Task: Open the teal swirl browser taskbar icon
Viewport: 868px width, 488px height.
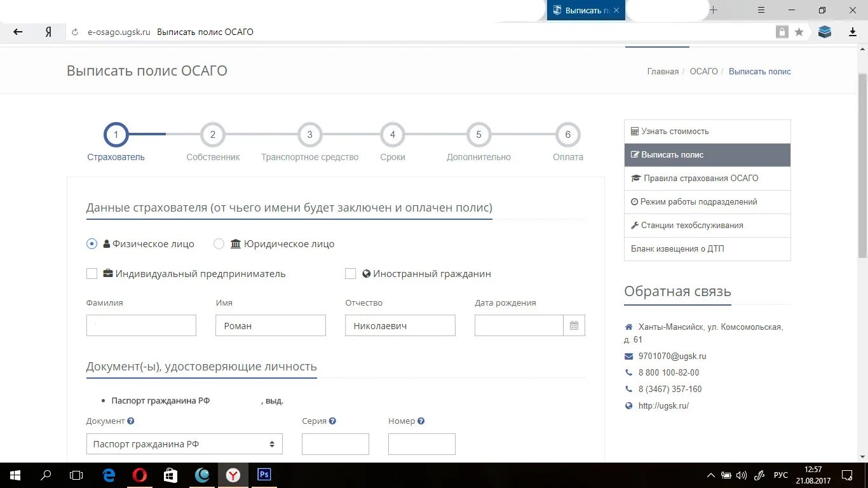Action: pyautogui.click(x=202, y=475)
